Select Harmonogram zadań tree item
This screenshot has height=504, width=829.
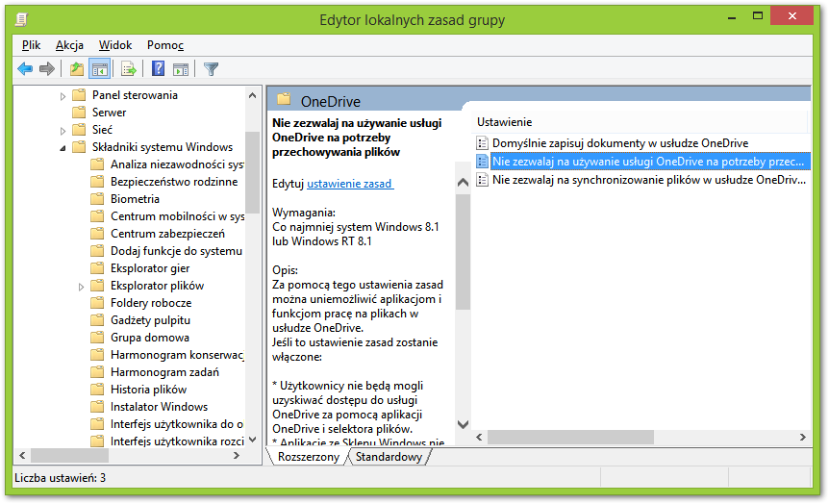point(164,372)
